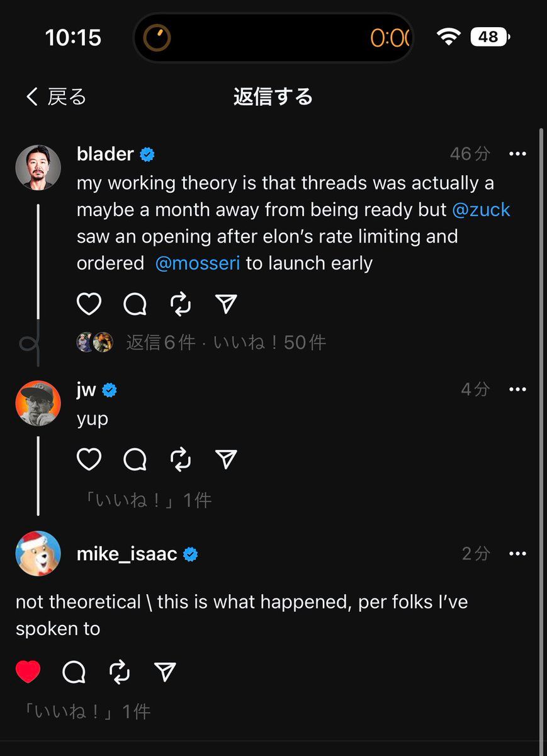Go back using the 戻る button

(x=56, y=96)
